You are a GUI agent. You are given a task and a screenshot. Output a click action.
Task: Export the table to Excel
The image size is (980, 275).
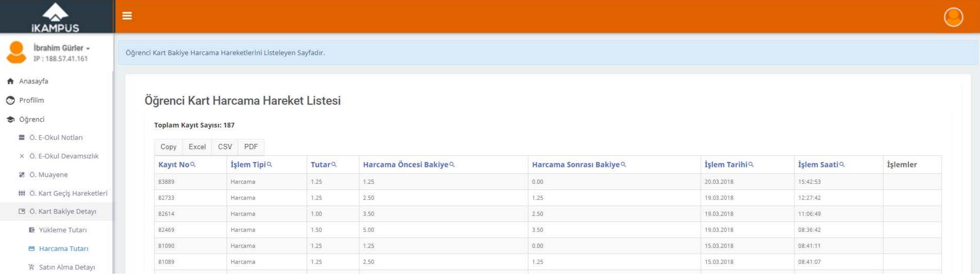[197, 147]
